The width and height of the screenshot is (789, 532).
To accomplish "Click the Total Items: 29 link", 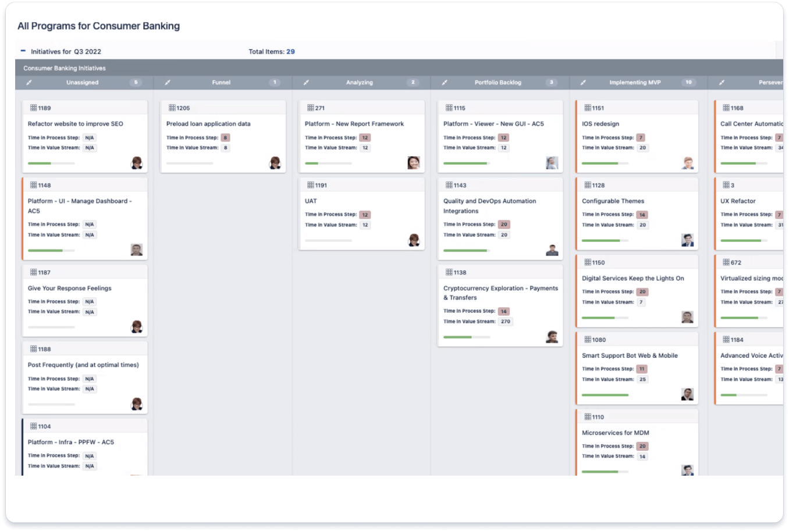I will pos(271,51).
